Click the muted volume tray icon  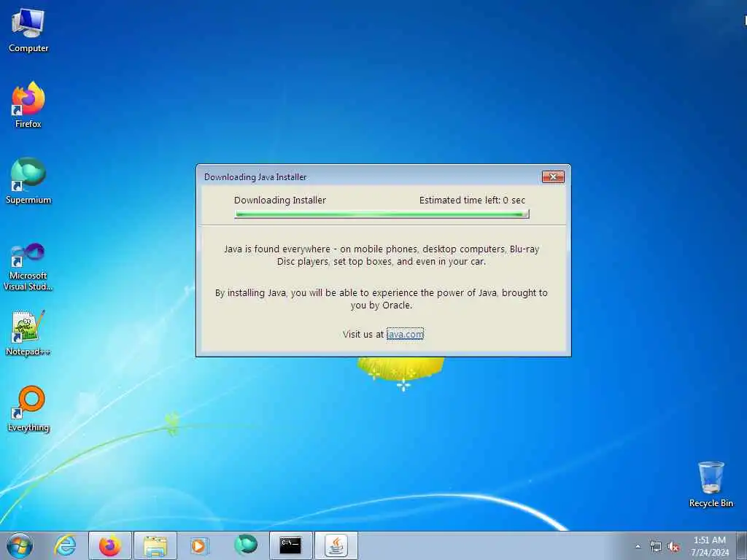point(673,547)
